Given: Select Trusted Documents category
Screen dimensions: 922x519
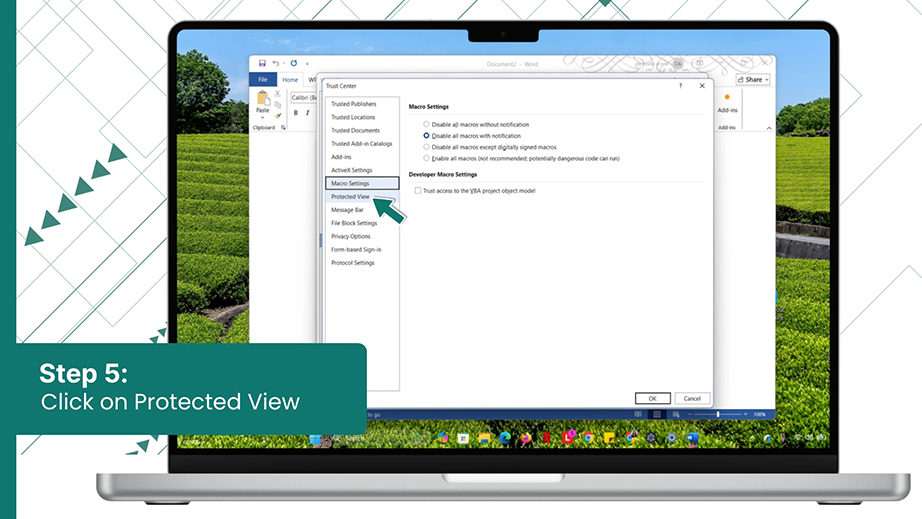Looking at the screenshot, I should click(355, 130).
